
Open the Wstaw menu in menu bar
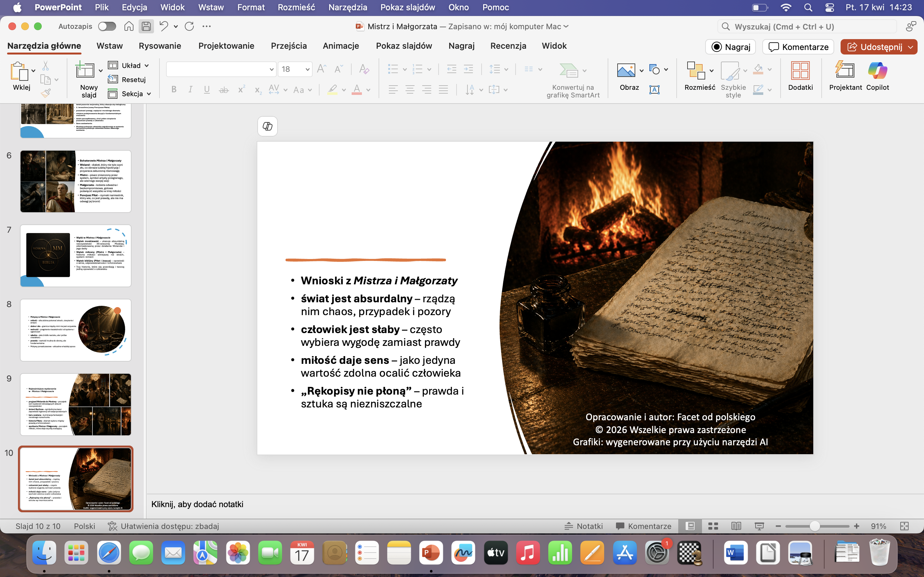[x=211, y=7]
